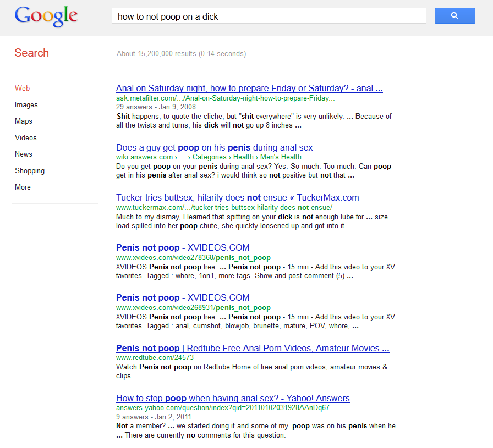Switch to Shopping results

click(30, 170)
